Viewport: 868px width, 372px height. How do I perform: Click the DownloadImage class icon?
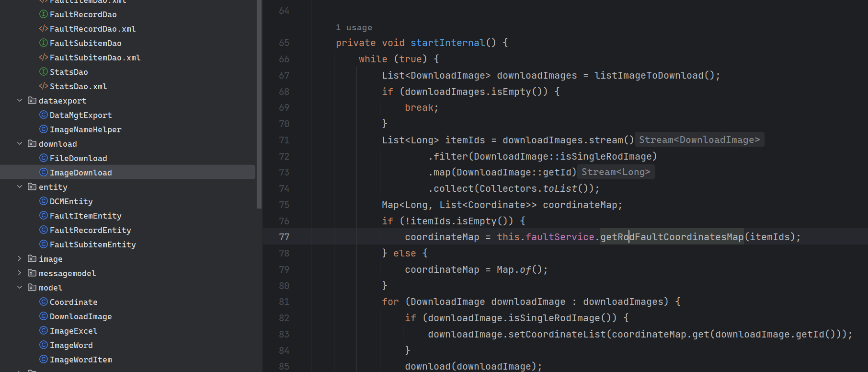click(x=43, y=316)
